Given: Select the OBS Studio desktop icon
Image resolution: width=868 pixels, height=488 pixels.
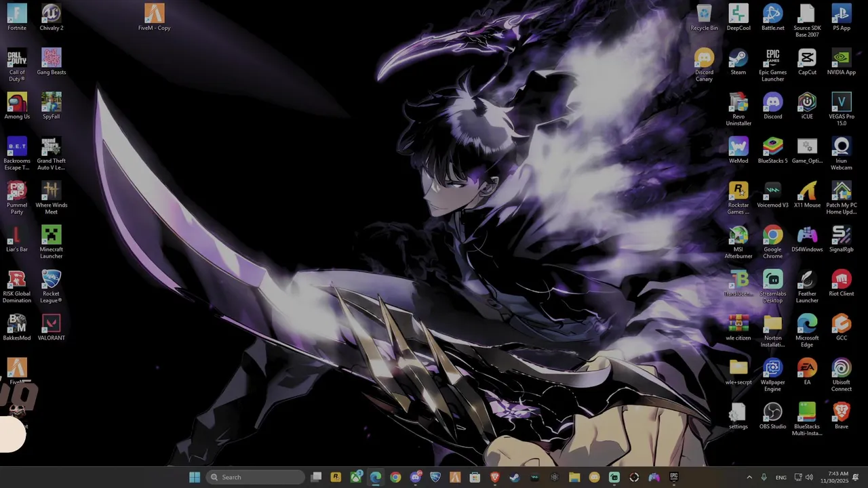Looking at the screenshot, I should coord(772,416).
